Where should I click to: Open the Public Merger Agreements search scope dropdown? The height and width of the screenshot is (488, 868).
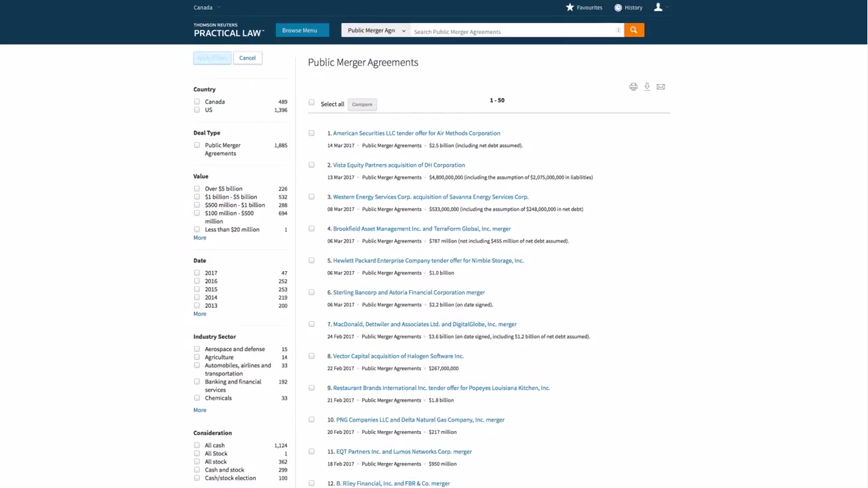click(x=375, y=30)
